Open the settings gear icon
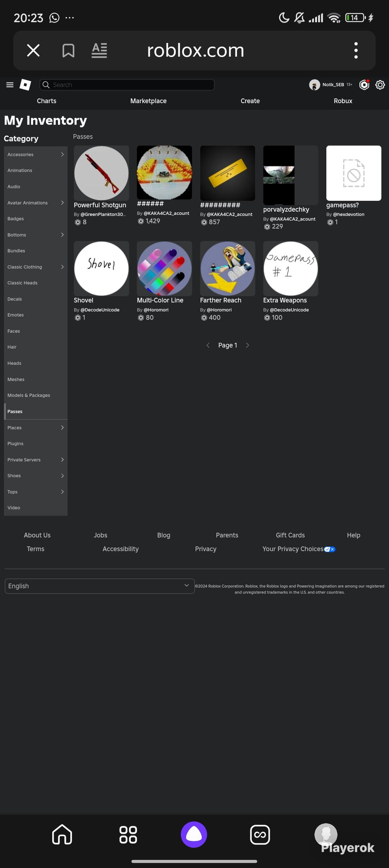 tap(380, 85)
